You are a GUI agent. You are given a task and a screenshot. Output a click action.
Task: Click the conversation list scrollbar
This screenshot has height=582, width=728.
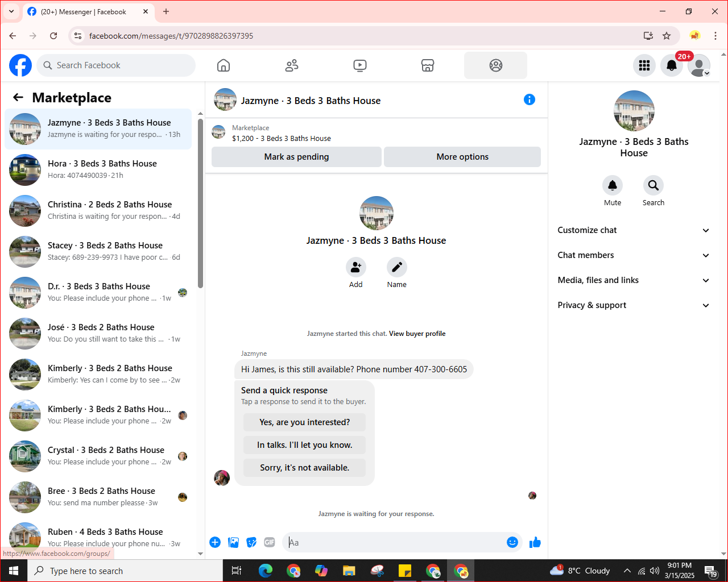click(200, 205)
